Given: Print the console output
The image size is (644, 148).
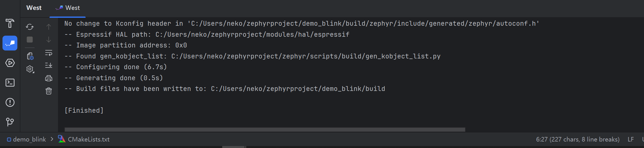Looking at the screenshot, I should click(x=49, y=78).
